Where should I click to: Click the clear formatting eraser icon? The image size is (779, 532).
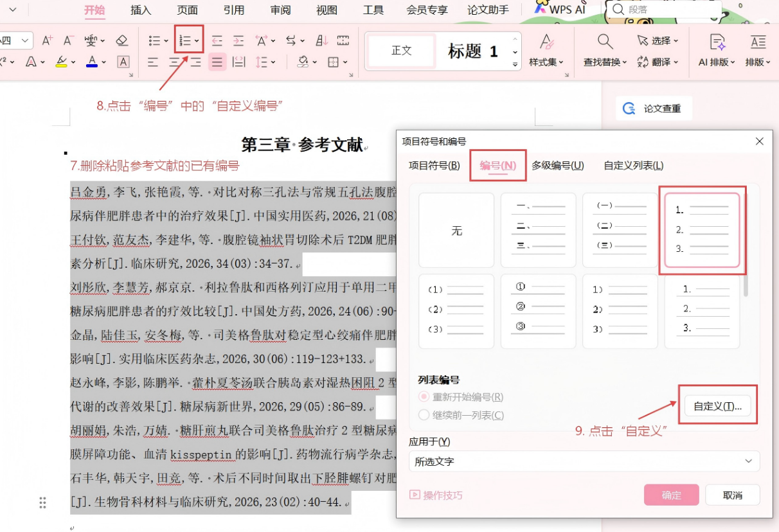122,40
